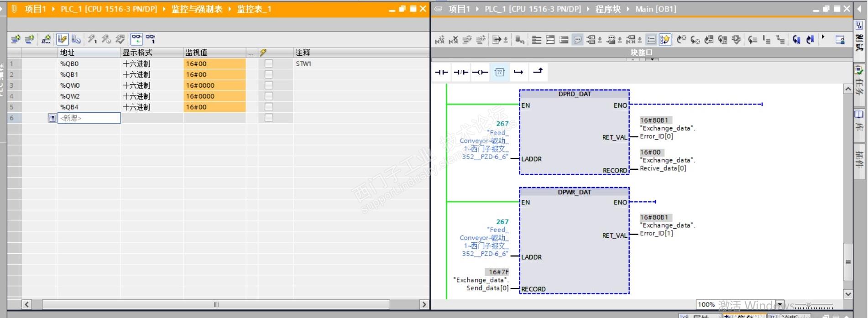Click Modify with trigger icon
868x318 pixels.
click(106, 39)
